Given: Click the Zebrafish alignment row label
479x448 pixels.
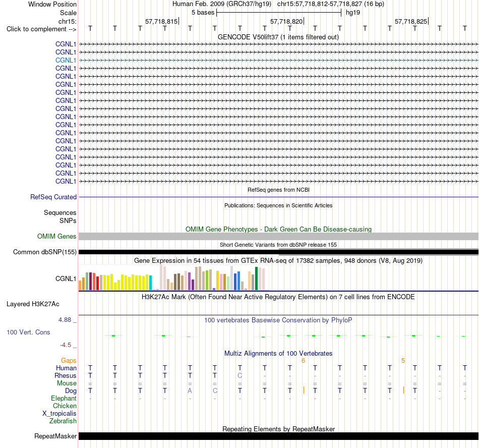Looking at the screenshot, I should click(x=63, y=421).
